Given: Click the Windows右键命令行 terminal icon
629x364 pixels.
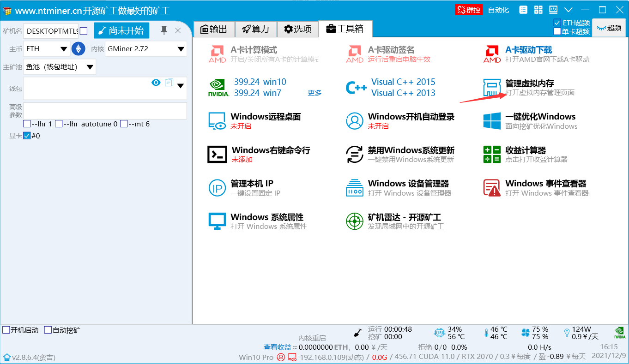Looking at the screenshot, I should (x=217, y=154).
